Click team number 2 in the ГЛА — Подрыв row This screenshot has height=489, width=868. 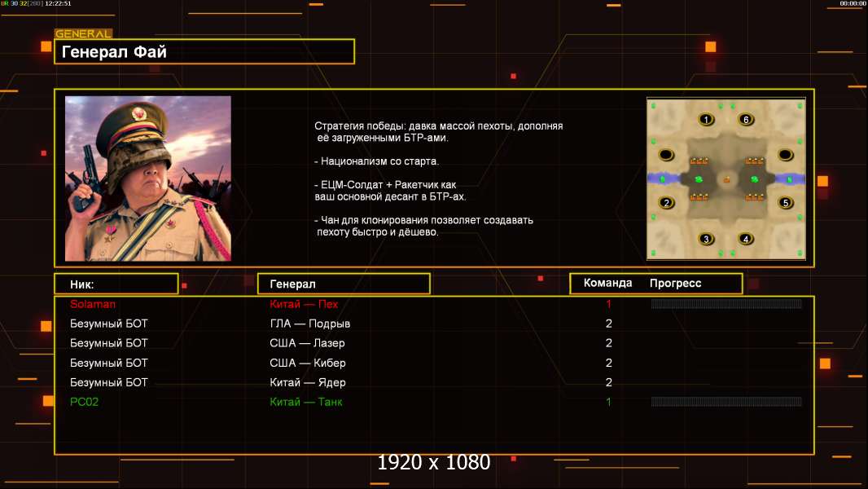tap(609, 324)
